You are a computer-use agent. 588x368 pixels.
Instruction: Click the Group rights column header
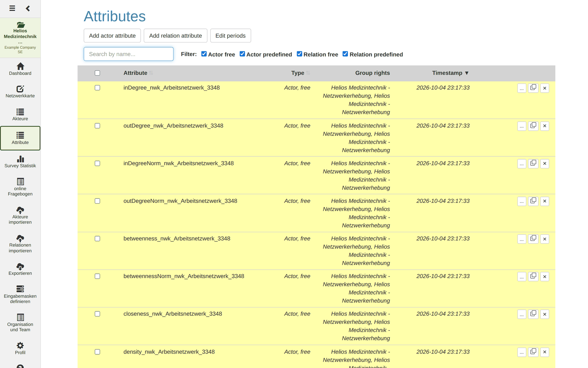372,73
